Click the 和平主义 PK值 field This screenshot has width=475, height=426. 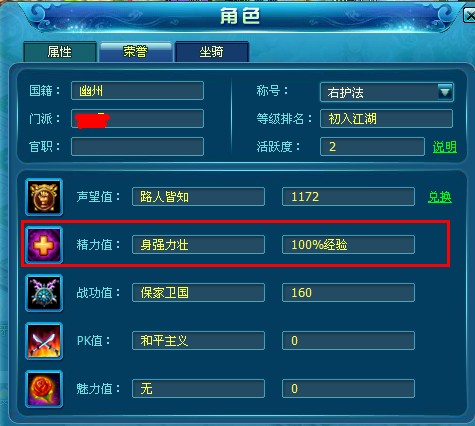(x=198, y=341)
